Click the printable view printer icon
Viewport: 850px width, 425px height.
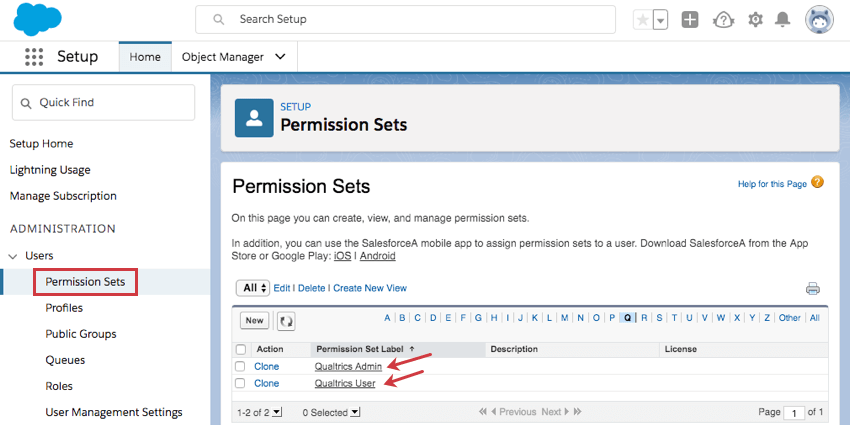pyautogui.click(x=813, y=288)
